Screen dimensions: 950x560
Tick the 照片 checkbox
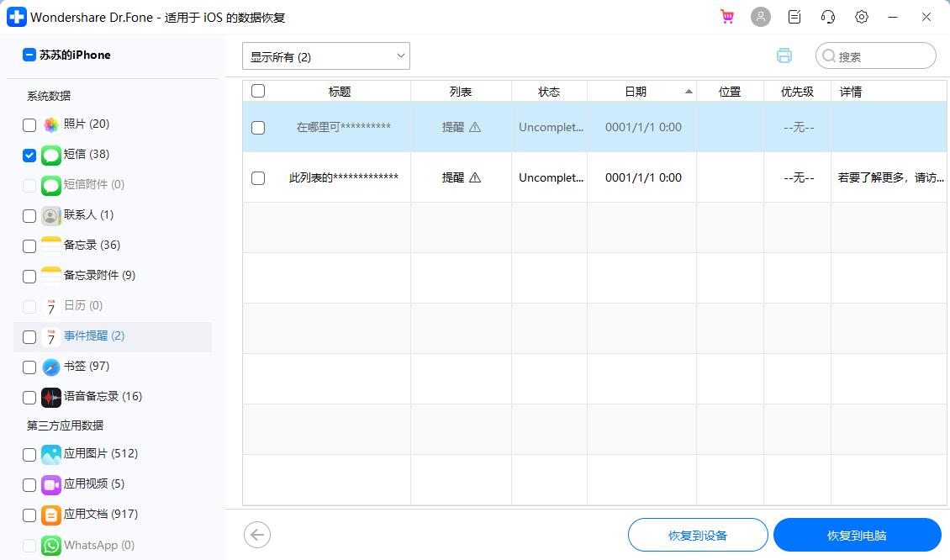coord(29,124)
